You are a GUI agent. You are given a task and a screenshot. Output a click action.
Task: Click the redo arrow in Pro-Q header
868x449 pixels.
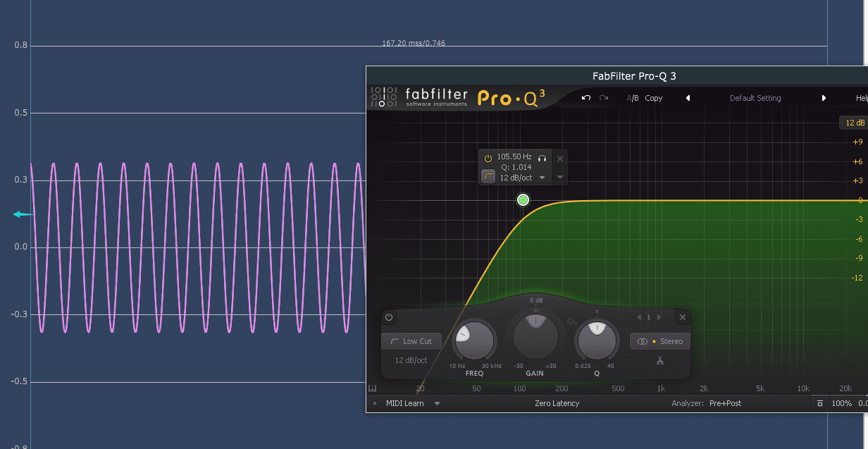(604, 98)
